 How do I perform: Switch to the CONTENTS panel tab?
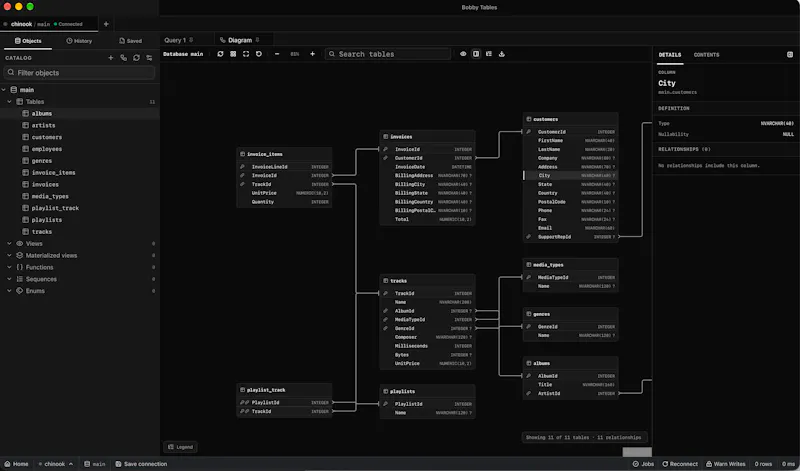coord(706,55)
